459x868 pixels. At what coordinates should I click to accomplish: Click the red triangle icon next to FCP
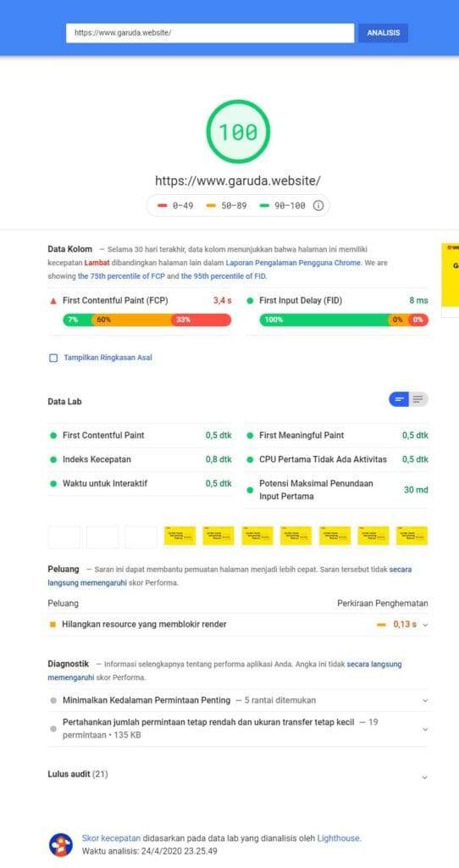click(x=53, y=301)
